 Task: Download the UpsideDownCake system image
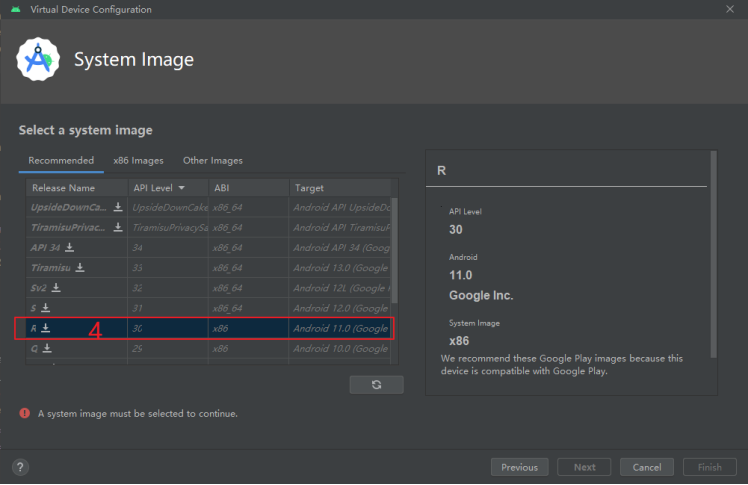tap(118, 207)
